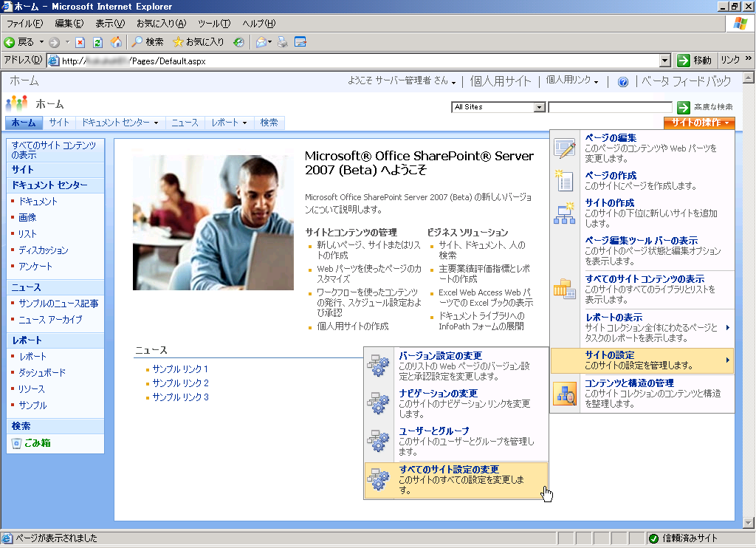This screenshot has width=756, height=548.
Task: Click the Create Site (サイトの作成) icon
Action: (x=565, y=213)
